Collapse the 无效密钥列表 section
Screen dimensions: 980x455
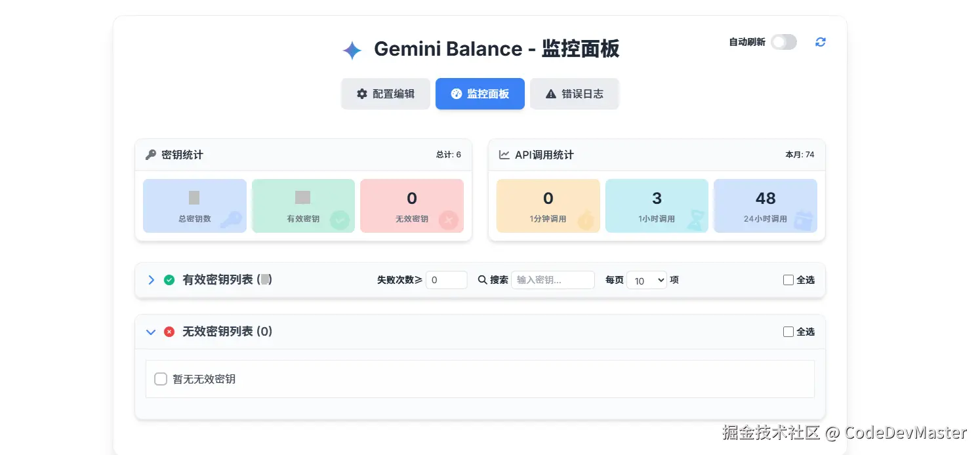point(151,332)
